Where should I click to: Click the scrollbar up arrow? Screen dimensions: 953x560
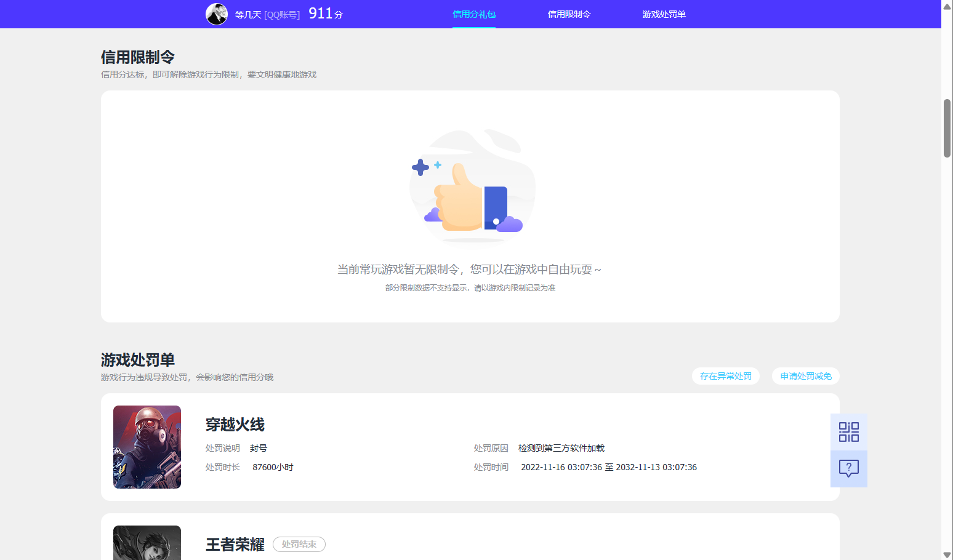pyautogui.click(x=947, y=6)
